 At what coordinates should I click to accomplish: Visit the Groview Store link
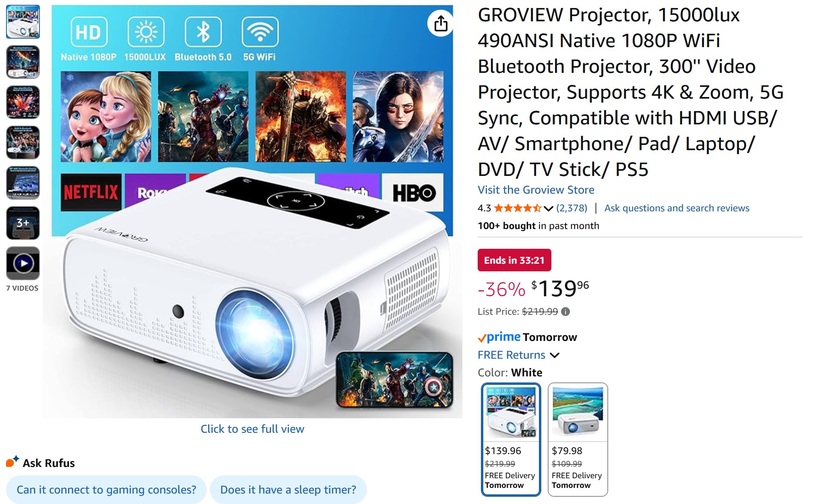pos(536,190)
